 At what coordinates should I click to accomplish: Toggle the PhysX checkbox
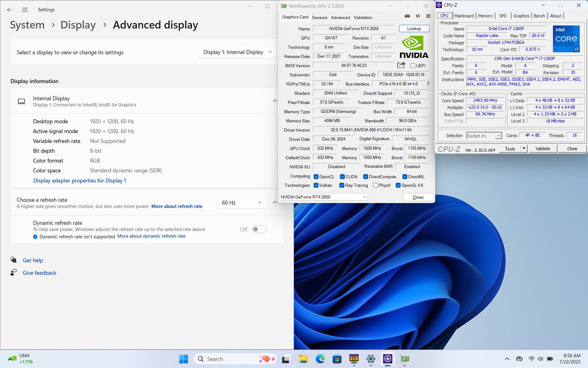point(375,185)
